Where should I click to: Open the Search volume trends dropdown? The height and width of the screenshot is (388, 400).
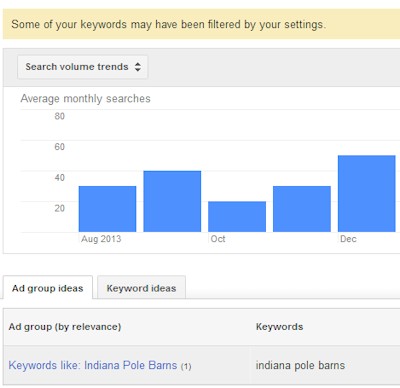82,67
